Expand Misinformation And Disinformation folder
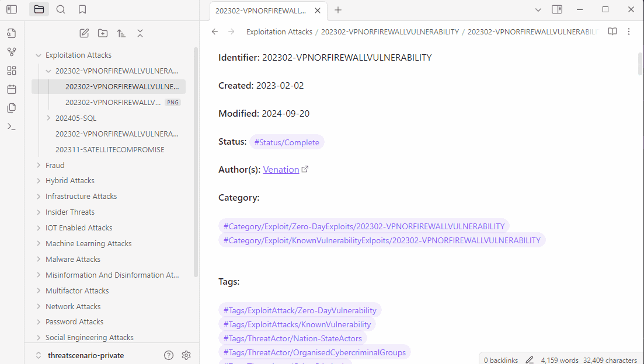 point(39,275)
